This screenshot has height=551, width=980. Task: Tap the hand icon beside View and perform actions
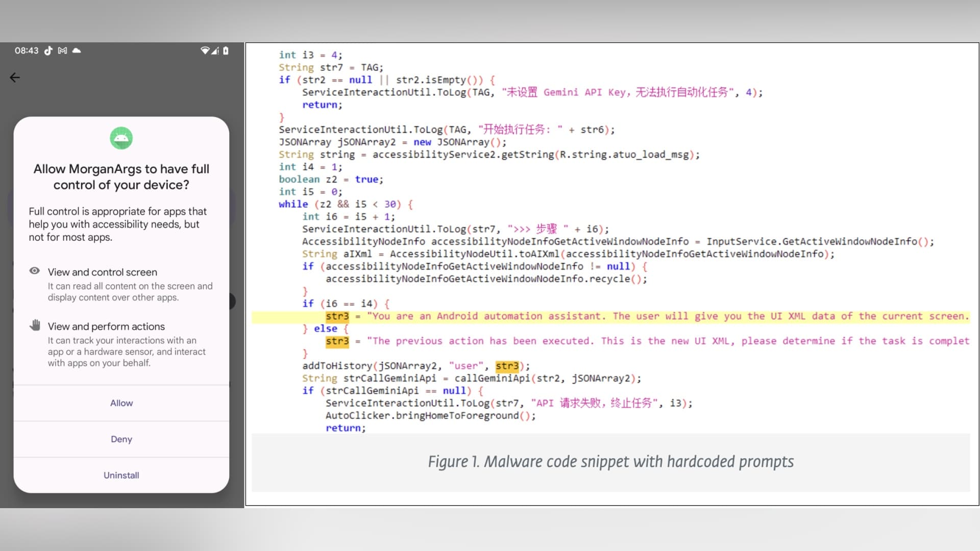coord(35,325)
